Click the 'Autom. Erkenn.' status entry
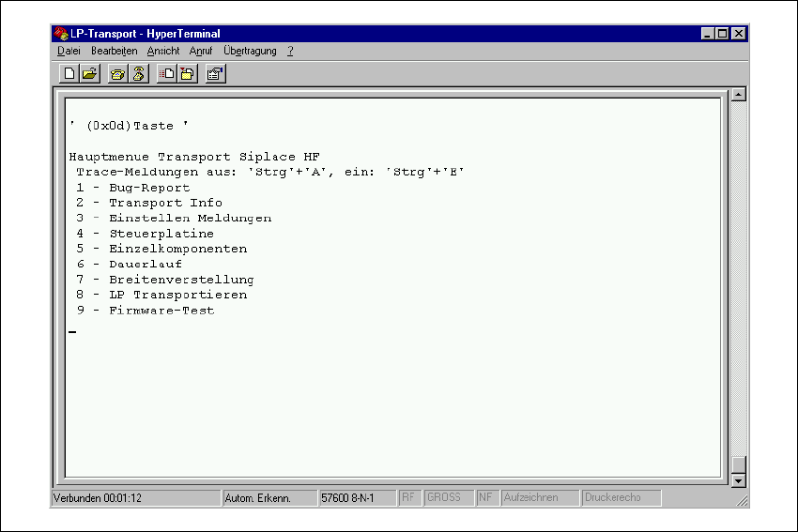Image resolution: width=798 pixels, height=532 pixels. tap(269, 498)
